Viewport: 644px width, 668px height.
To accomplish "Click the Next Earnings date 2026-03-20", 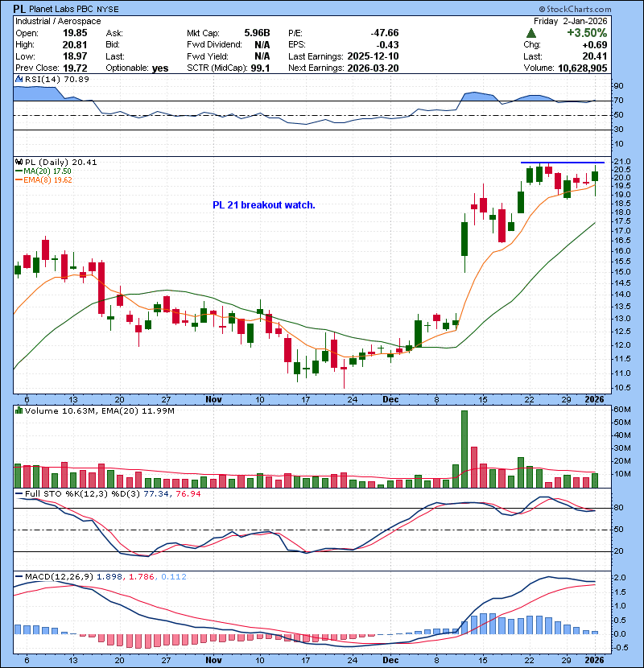I will 373,68.
